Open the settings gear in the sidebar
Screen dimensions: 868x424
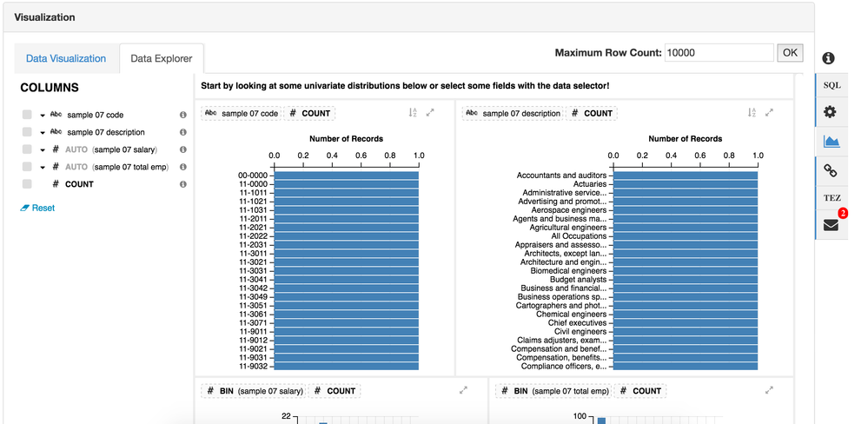(x=830, y=112)
